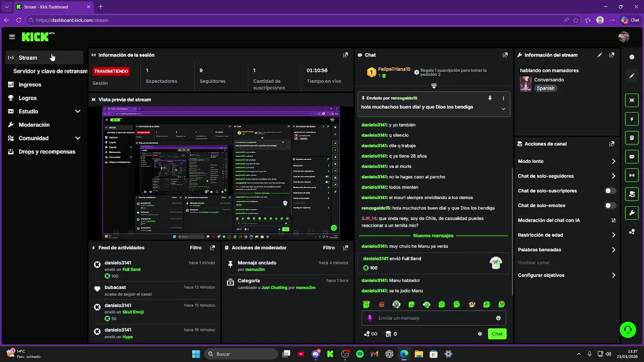Edit stream info with the pencil icon in Información del stream
This screenshot has width=644, height=362.
(599, 55)
